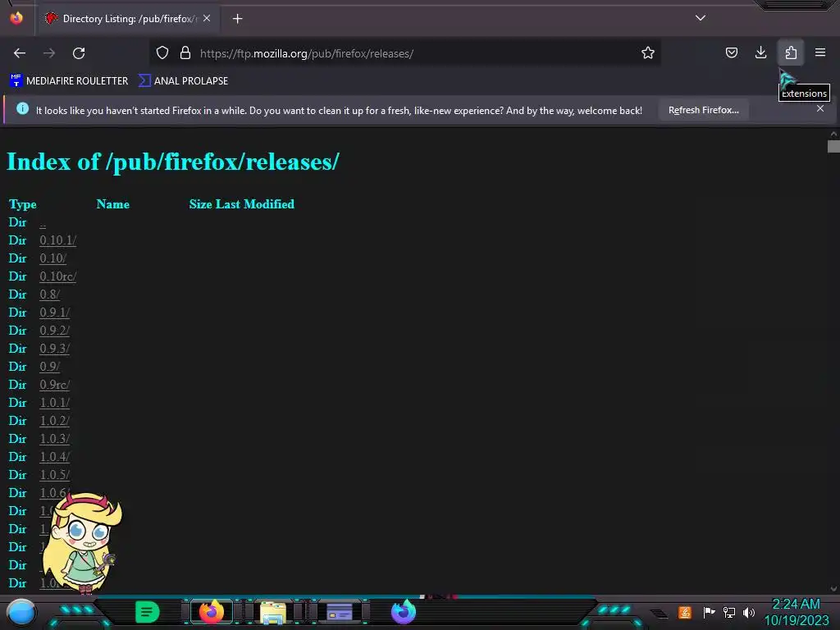Open the Java update tray icon
Screen dimensions: 840x630
(685, 612)
